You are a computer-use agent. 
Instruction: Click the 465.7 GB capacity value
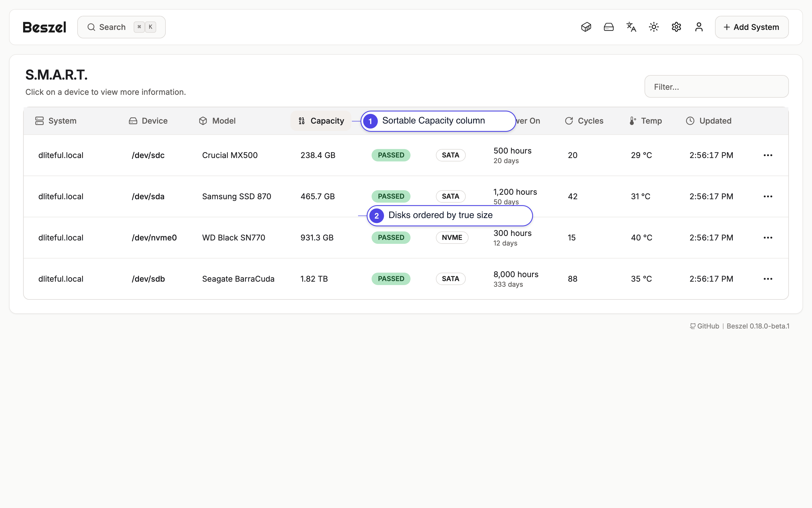(317, 196)
